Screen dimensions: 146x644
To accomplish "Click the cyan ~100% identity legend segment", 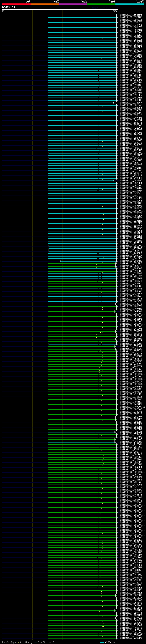I will tap(130, 4).
